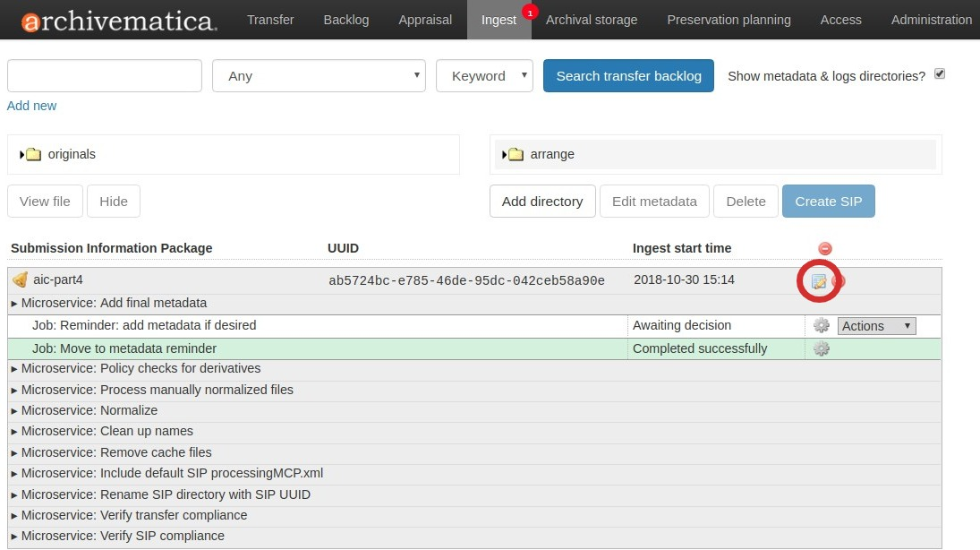This screenshot has width=980, height=550.
Task: Click the bell icon beside aic-part4
Action: point(20,280)
